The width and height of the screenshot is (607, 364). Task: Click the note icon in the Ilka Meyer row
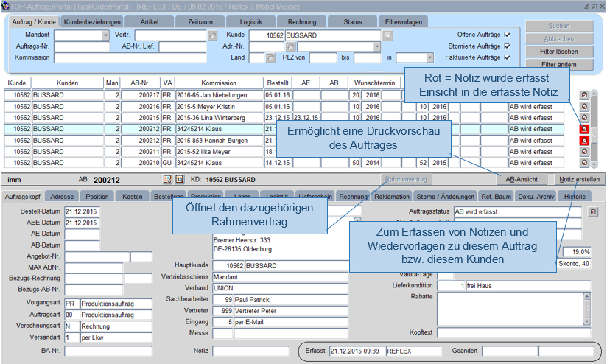pyautogui.click(x=584, y=151)
